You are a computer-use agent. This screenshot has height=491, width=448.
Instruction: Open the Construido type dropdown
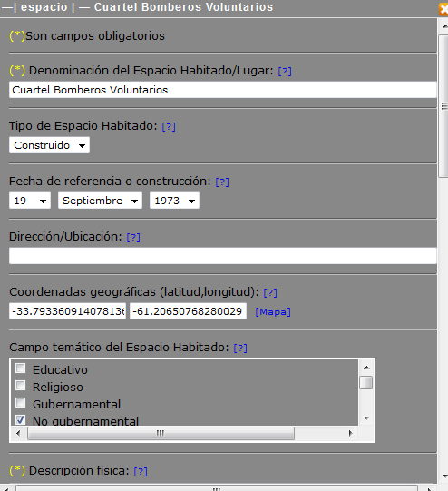(x=50, y=145)
